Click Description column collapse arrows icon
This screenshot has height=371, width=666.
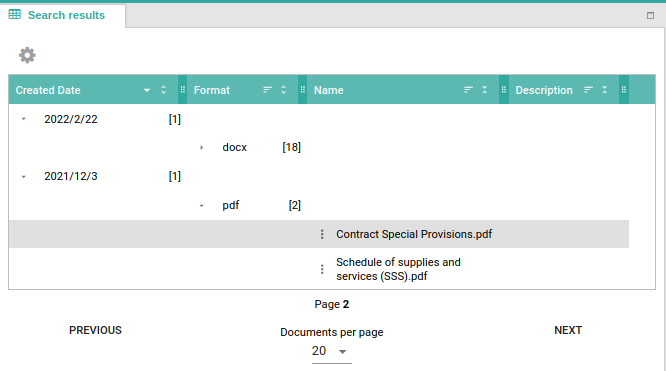point(605,90)
